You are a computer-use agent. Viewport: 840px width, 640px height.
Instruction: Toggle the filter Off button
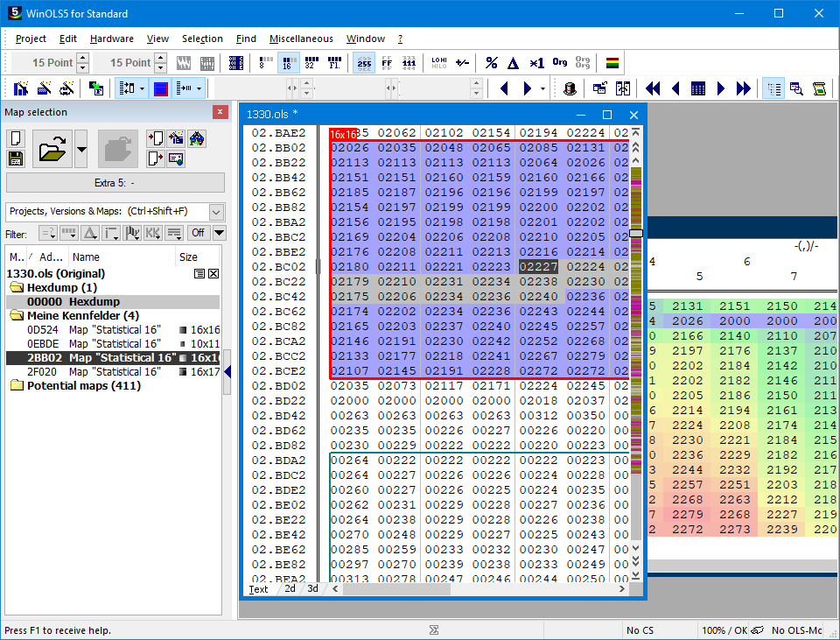click(x=199, y=233)
